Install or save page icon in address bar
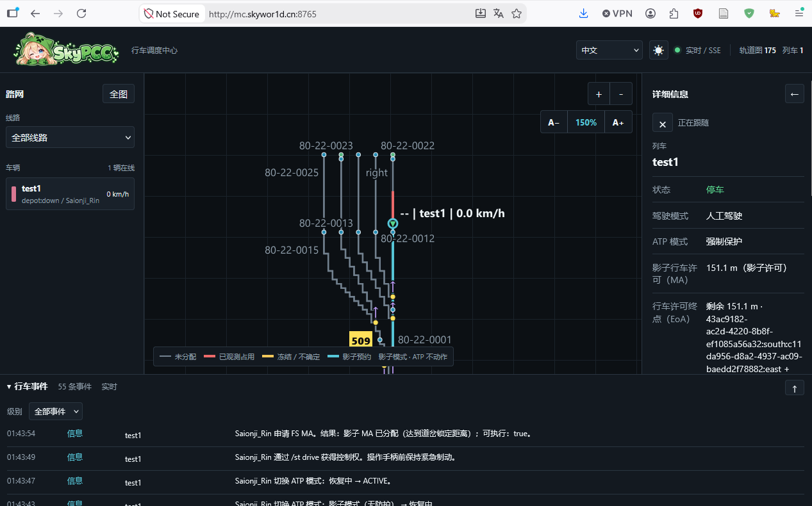The image size is (812, 506). coord(481,13)
